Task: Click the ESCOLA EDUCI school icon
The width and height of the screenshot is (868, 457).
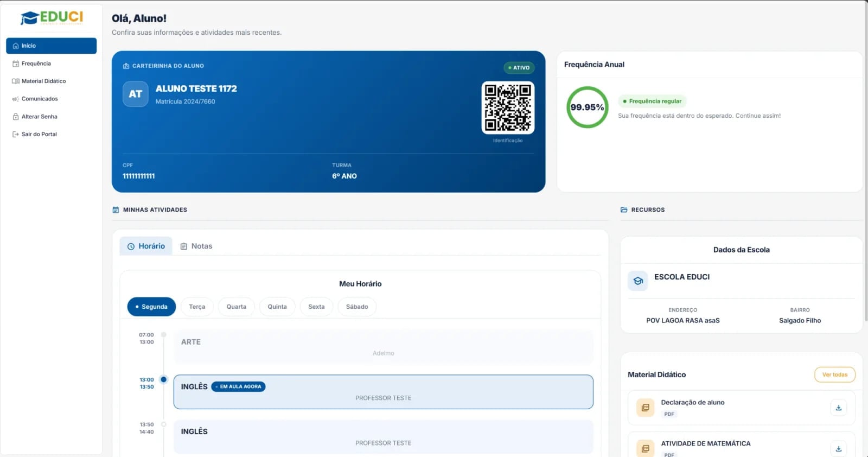Action: coord(638,281)
